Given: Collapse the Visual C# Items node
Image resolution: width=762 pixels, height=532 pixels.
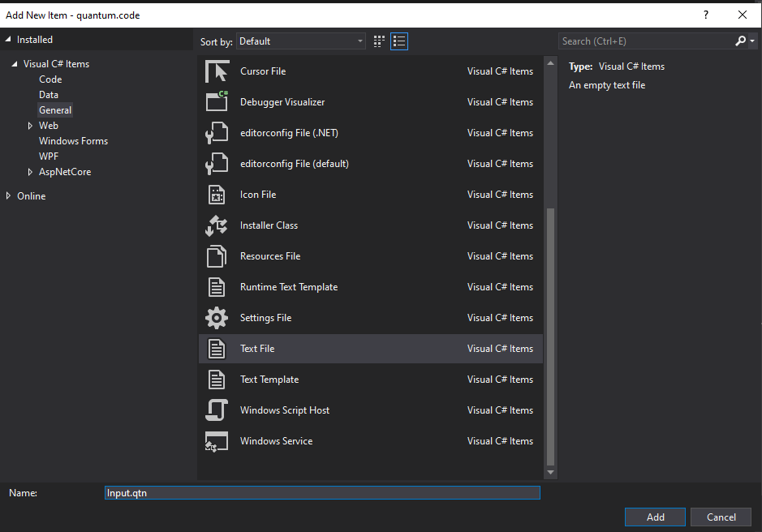Looking at the screenshot, I should 15,64.
